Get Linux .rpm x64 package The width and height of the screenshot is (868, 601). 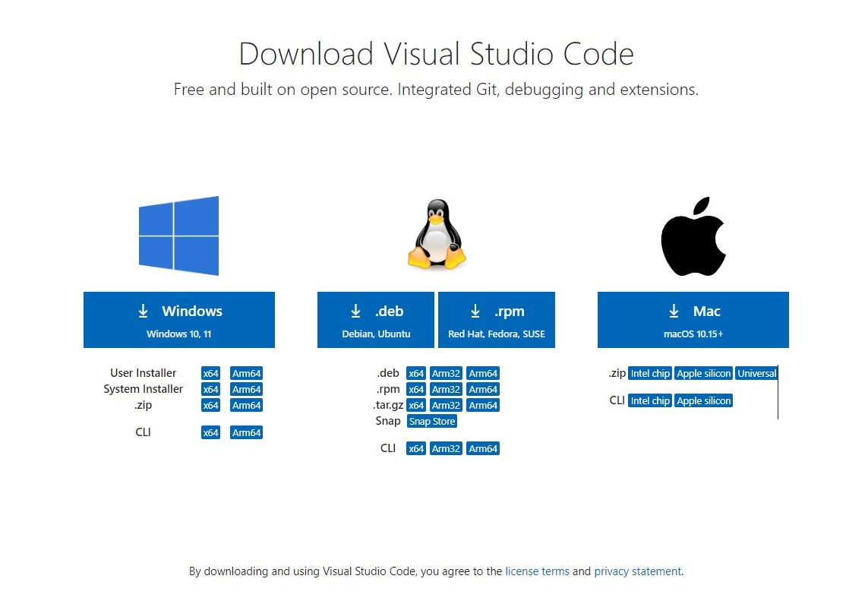pos(415,390)
